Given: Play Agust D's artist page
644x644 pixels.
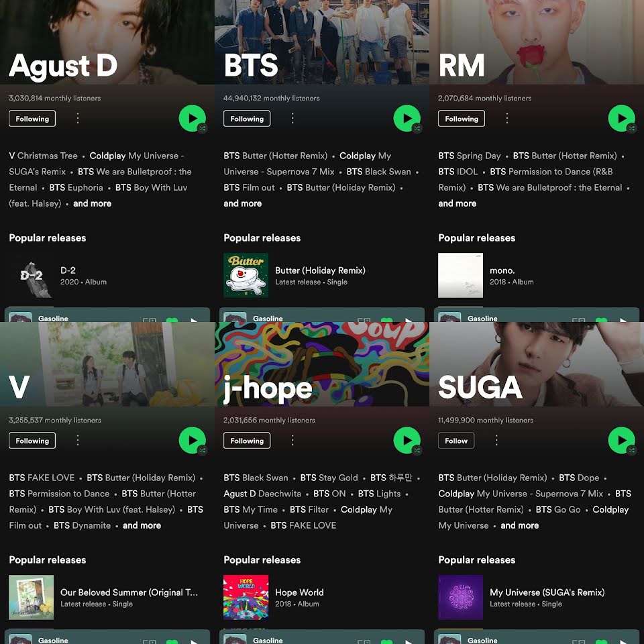Looking at the screenshot, I should [x=192, y=118].
